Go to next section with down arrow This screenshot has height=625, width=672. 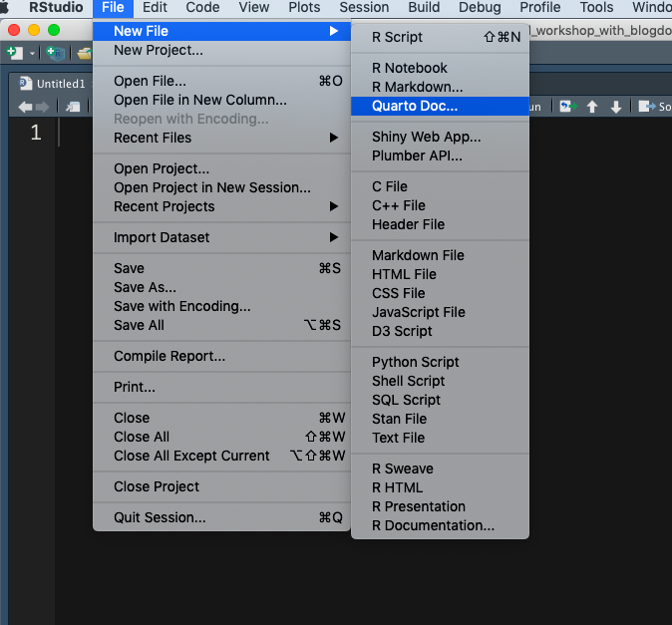click(x=616, y=107)
